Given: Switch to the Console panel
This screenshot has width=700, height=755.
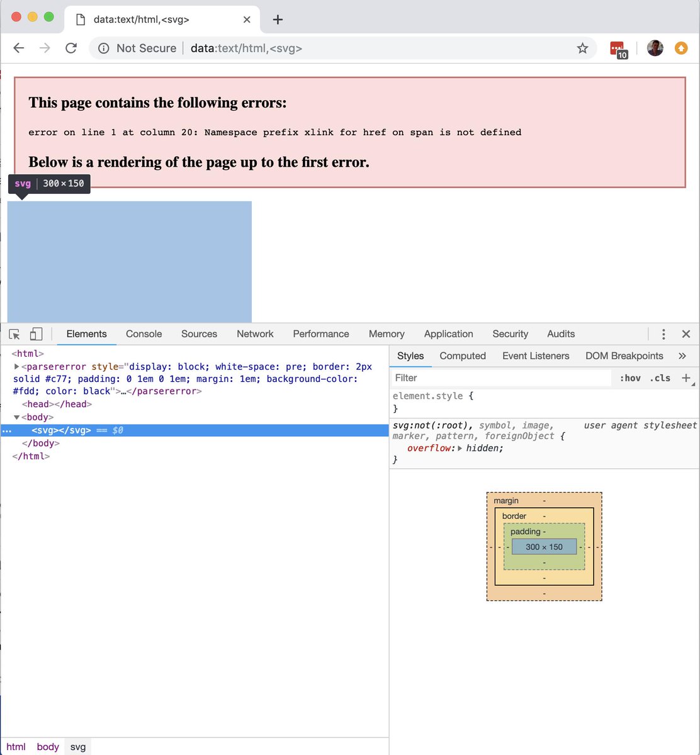Looking at the screenshot, I should tap(144, 334).
